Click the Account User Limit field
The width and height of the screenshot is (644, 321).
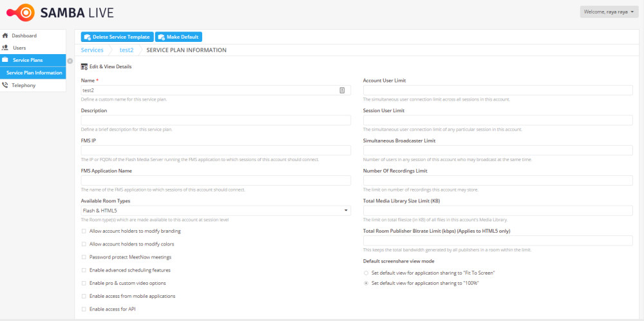[498, 90]
